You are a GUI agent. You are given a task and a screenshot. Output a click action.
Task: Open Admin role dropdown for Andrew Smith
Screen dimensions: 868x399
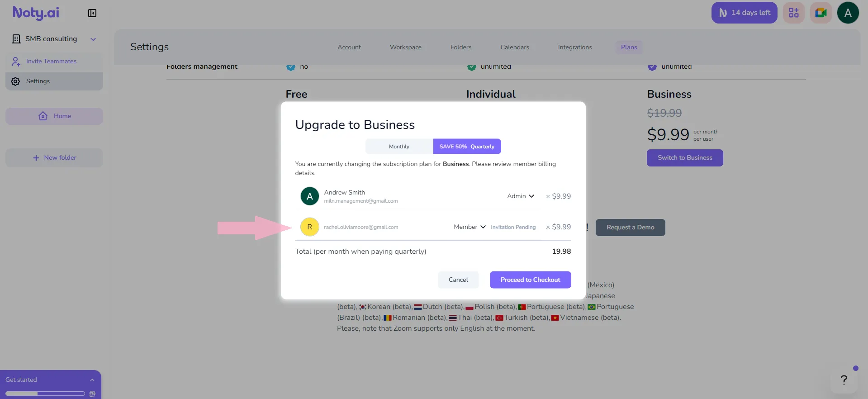[x=521, y=196]
